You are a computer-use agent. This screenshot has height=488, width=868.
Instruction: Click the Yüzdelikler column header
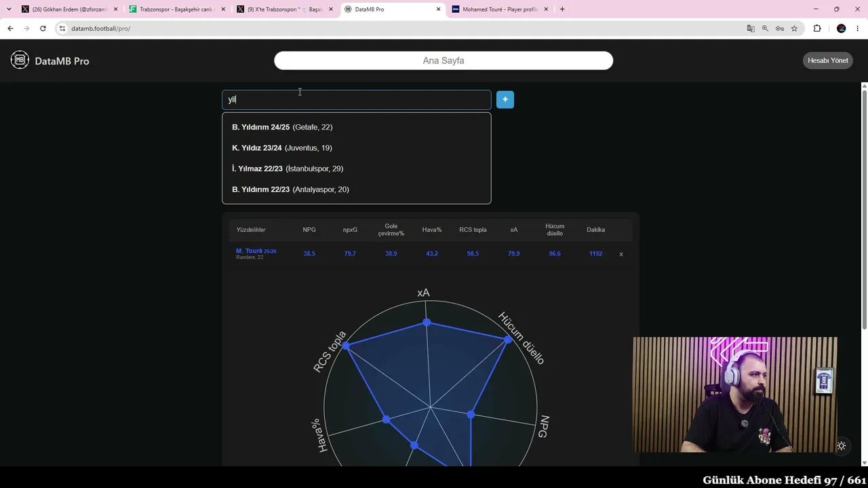(251, 230)
